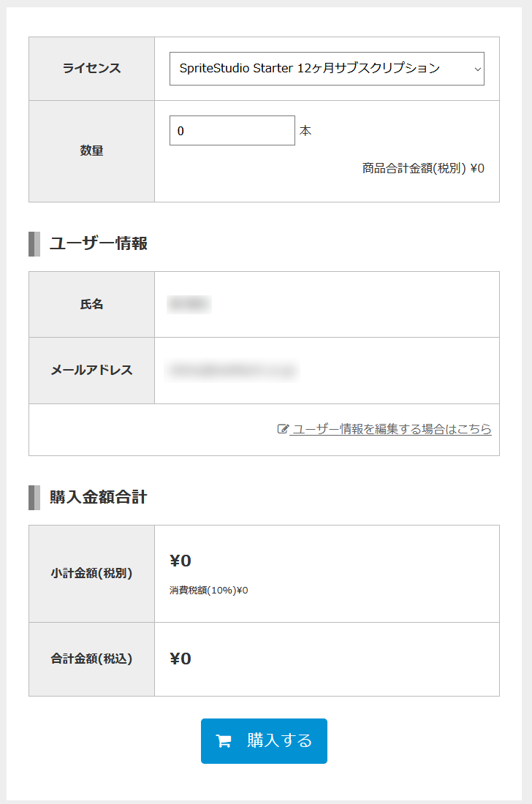Click the shopping cart icon on purchase button
532x804 pixels.
[x=224, y=741]
